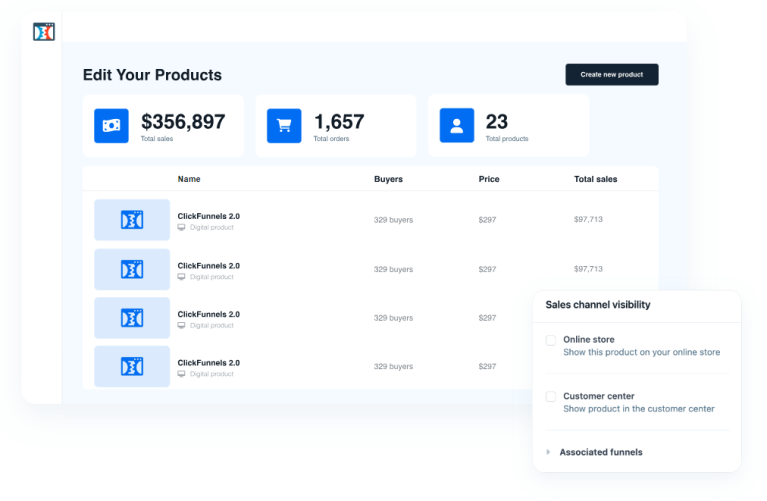Click the $356,897 total sales value
This screenshot has height=501, width=767.
[x=183, y=122]
